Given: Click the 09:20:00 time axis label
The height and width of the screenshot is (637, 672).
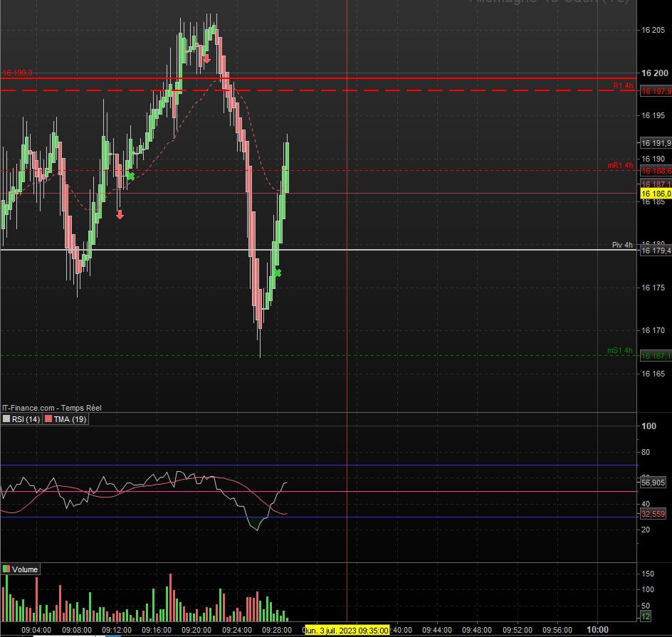Looking at the screenshot, I should tap(196, 630).
